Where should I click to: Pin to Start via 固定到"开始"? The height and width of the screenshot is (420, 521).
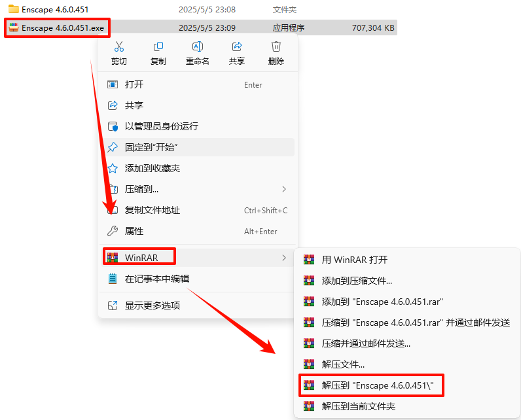[x=198, y=147]
